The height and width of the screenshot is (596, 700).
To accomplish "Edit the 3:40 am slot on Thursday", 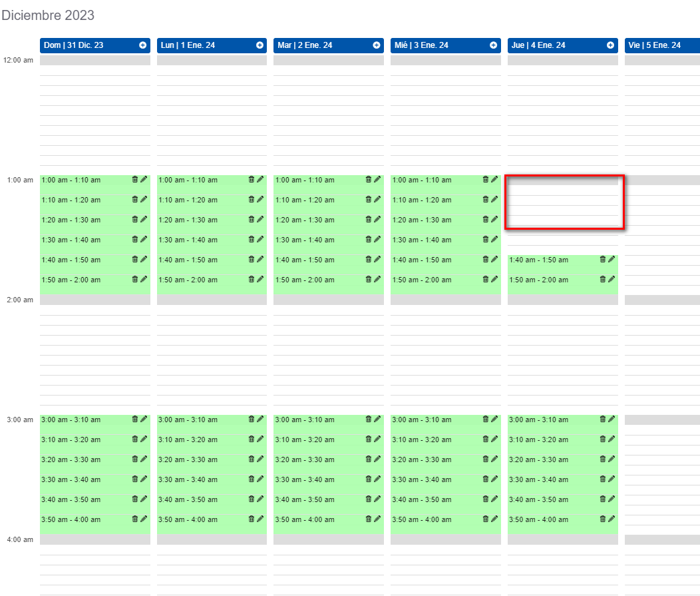I will (611, 499).
